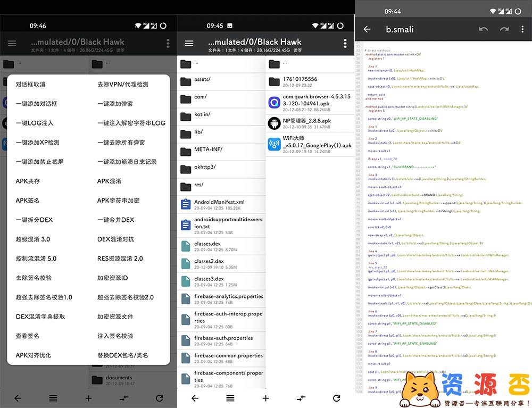
Task: Undo edit in b.smali editor
Action: coord(483,29)
